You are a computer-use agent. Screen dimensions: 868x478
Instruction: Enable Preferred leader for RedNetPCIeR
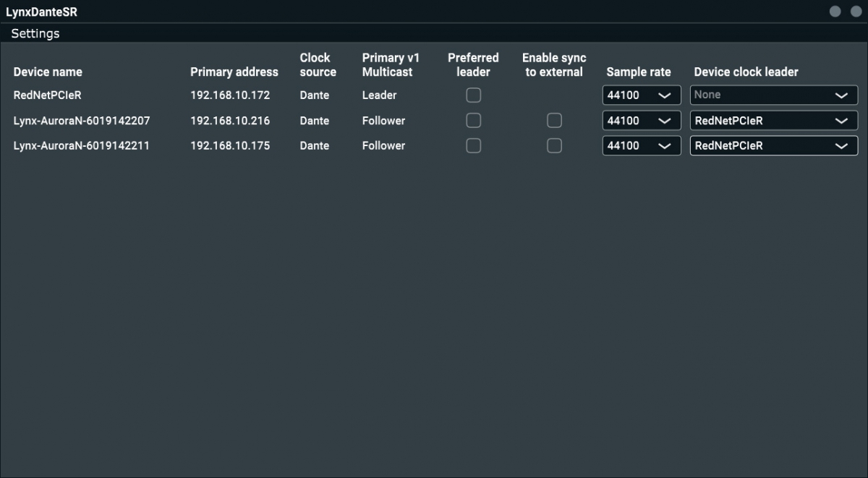coord(474,95)
